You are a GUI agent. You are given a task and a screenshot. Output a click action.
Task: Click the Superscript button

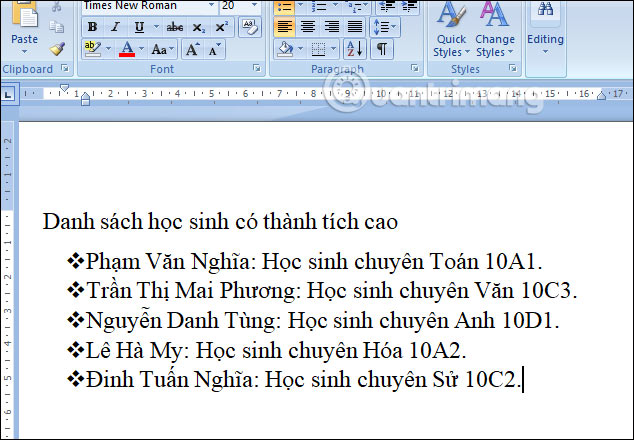(221, 28)
